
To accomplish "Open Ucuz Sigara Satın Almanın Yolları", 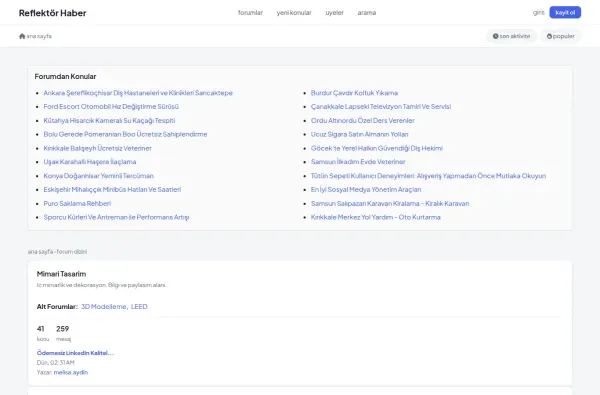I will pos(359,134).
